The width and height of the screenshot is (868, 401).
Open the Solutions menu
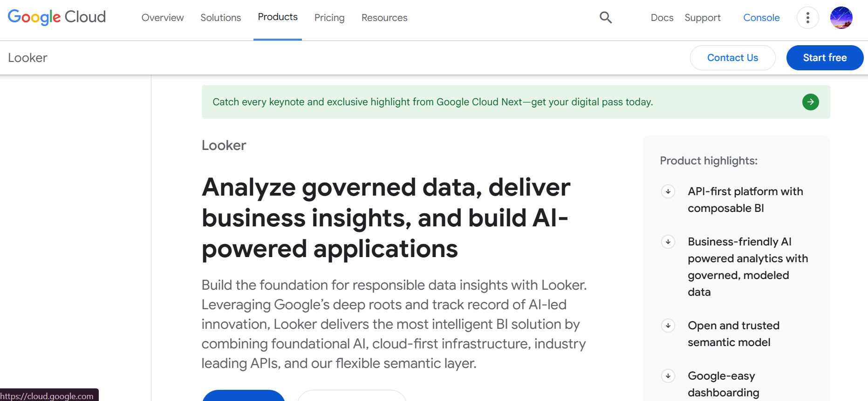pos(221,18)
